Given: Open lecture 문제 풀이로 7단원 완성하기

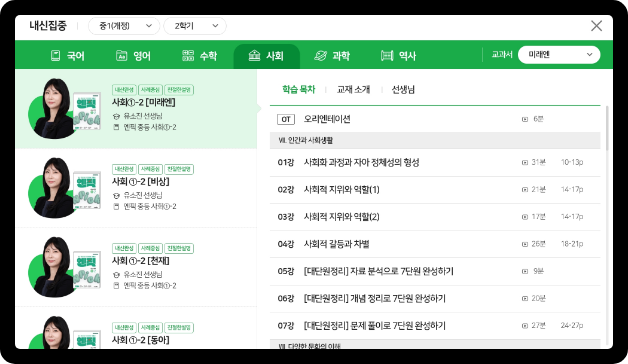Looking at the screenshot, I should click(x=374, y=326).
